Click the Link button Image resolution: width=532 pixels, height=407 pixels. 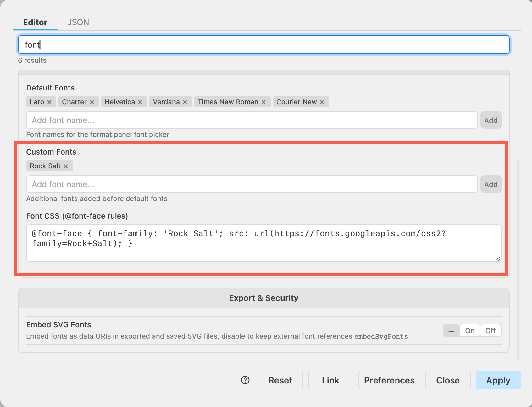[331, 380]
